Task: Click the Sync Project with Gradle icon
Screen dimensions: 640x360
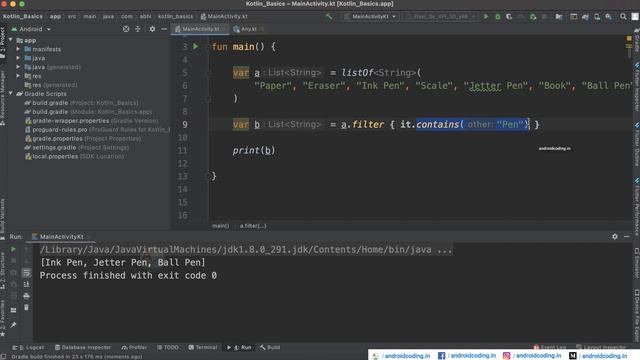Action: (x=585, y=17)
